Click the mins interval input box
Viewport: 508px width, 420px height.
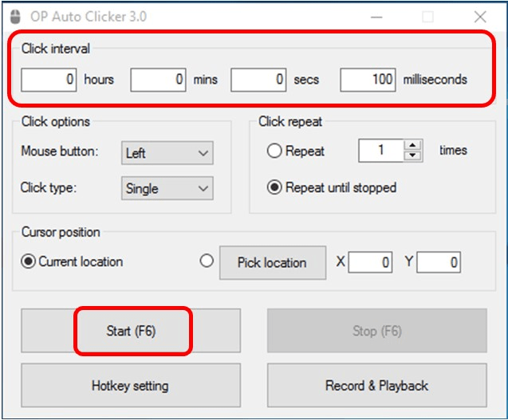pos(159,80)
